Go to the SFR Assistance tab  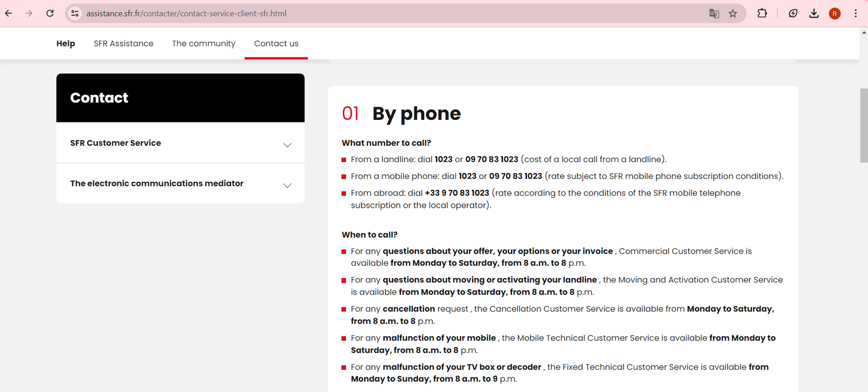point(124,43)
